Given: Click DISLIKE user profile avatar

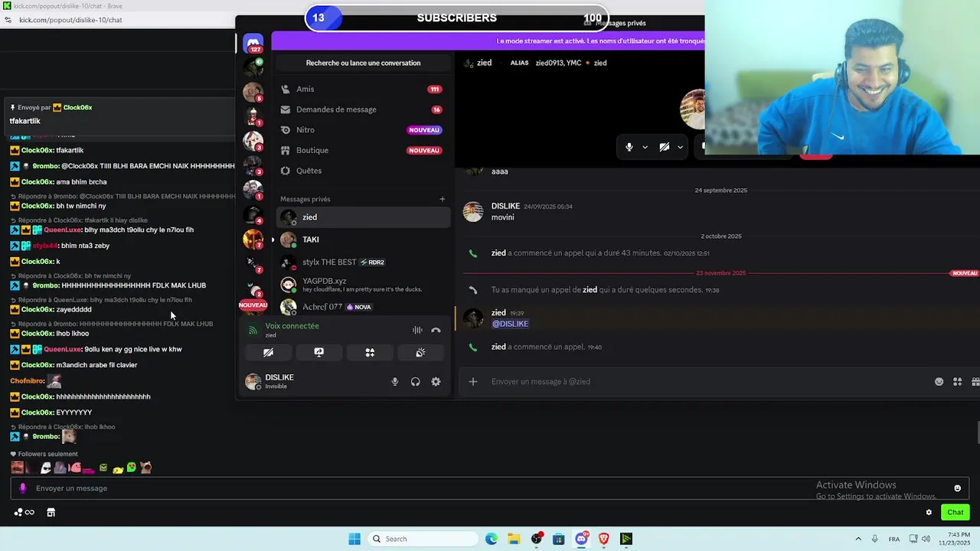Looking at the screenshot, I should [253, 381].
